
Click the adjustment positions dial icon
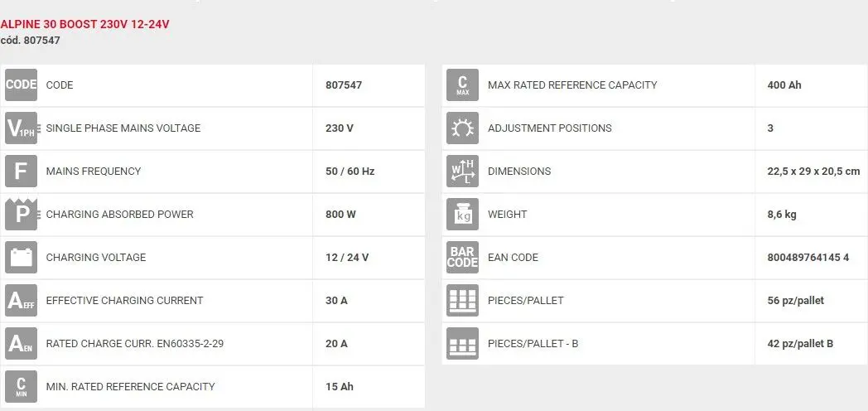coord(463,128)
